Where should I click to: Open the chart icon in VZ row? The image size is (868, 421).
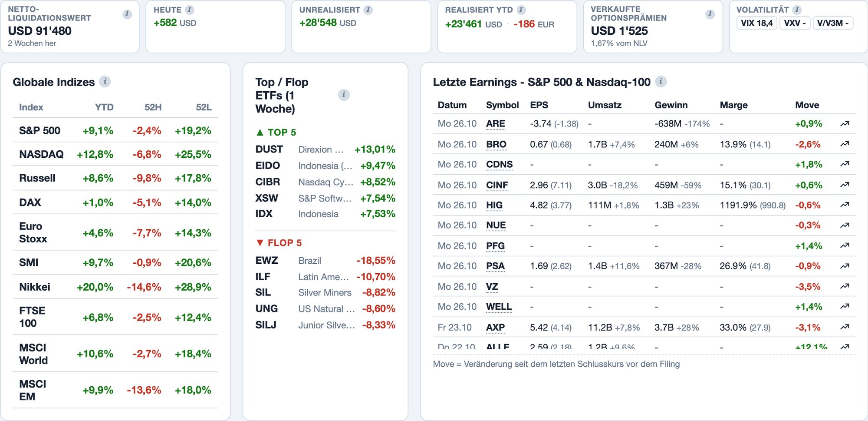845,286
